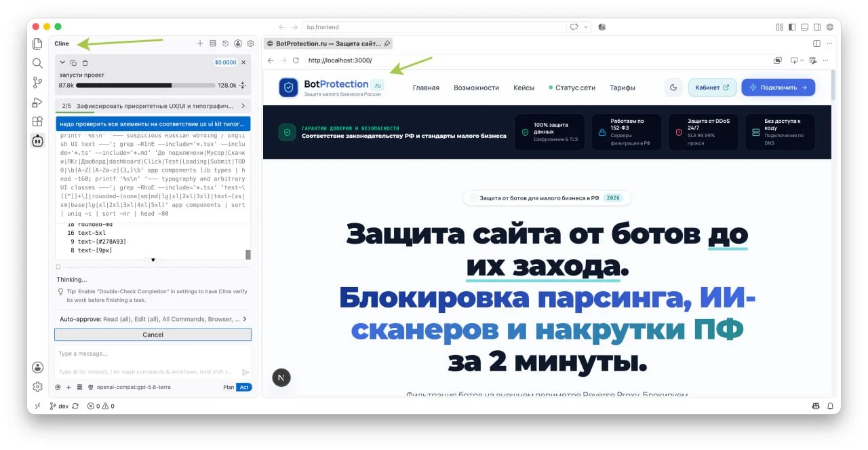Open Cline settings gear in panel header
Screen dimensions: 868x450
250,43
